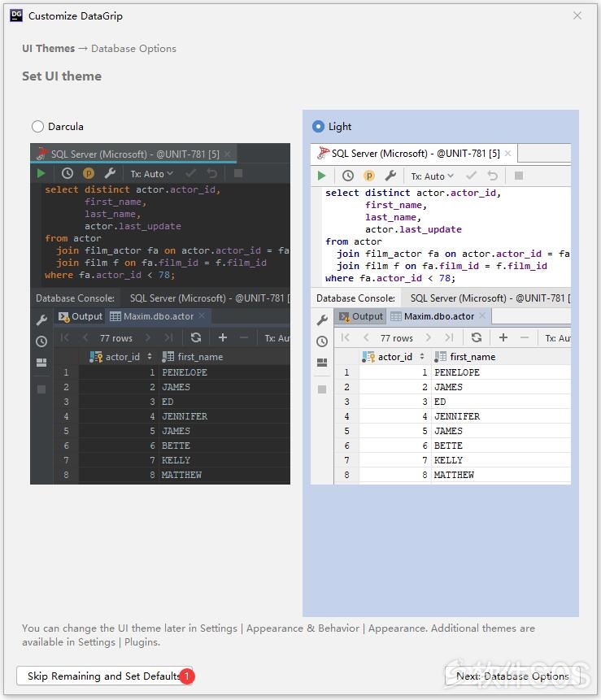Click the history clock icon in Light toolbar
This screenshot has height=700, width=601.
[348, 176]
